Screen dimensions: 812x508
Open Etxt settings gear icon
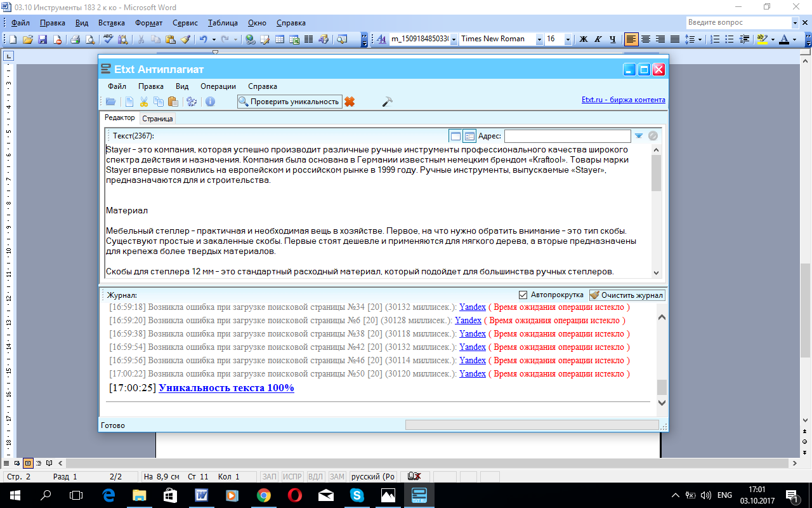point(192,102)
